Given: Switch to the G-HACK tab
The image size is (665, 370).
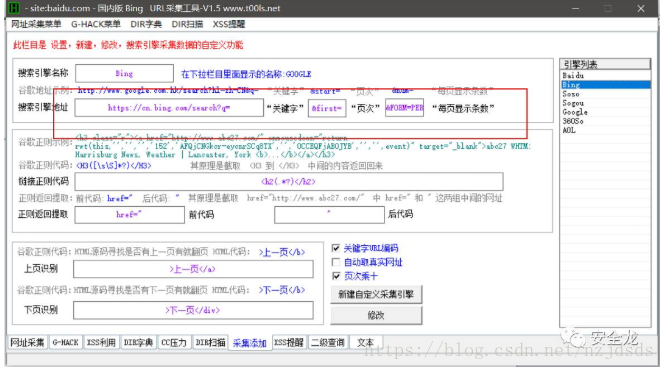Looking at the screenshot, I should tap(65, 342).
